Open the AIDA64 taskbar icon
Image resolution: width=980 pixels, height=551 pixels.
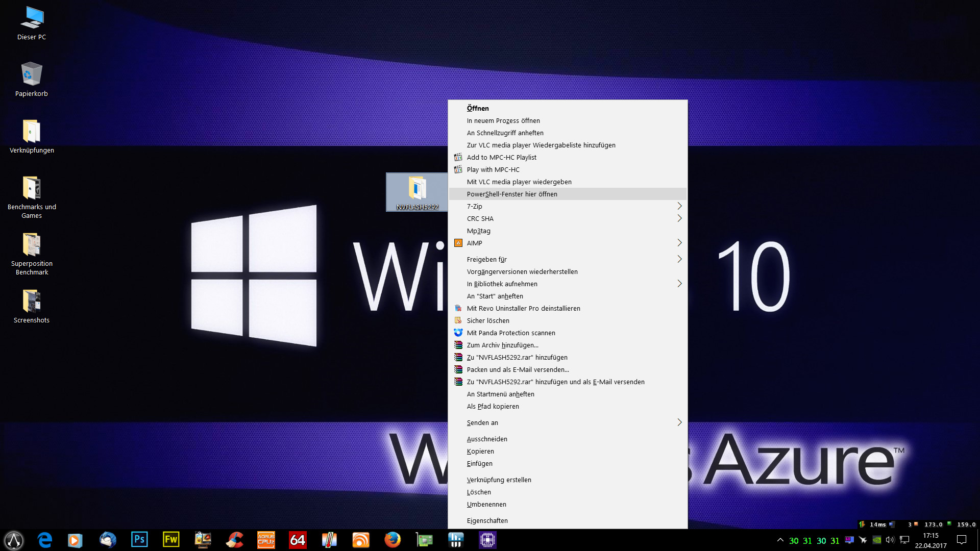298,540
